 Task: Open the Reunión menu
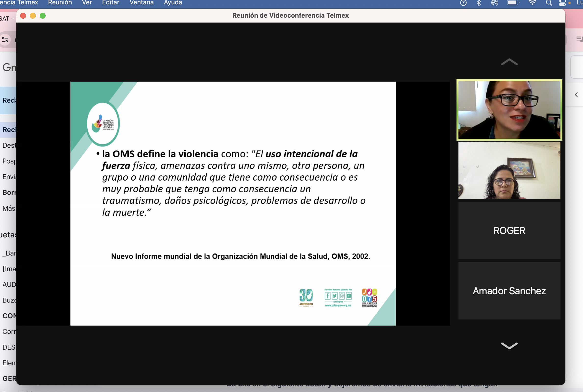pyautogui.click(x=60, y=3)
